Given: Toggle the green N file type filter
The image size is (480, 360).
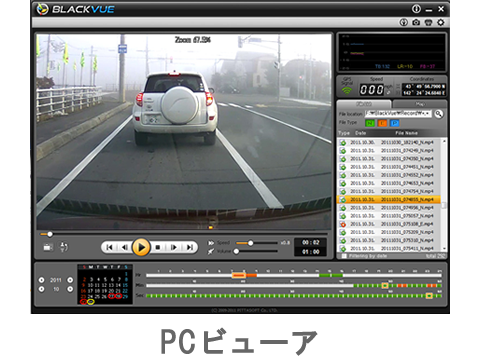Looking at the screenshot, I should click(x=370, y=123).
